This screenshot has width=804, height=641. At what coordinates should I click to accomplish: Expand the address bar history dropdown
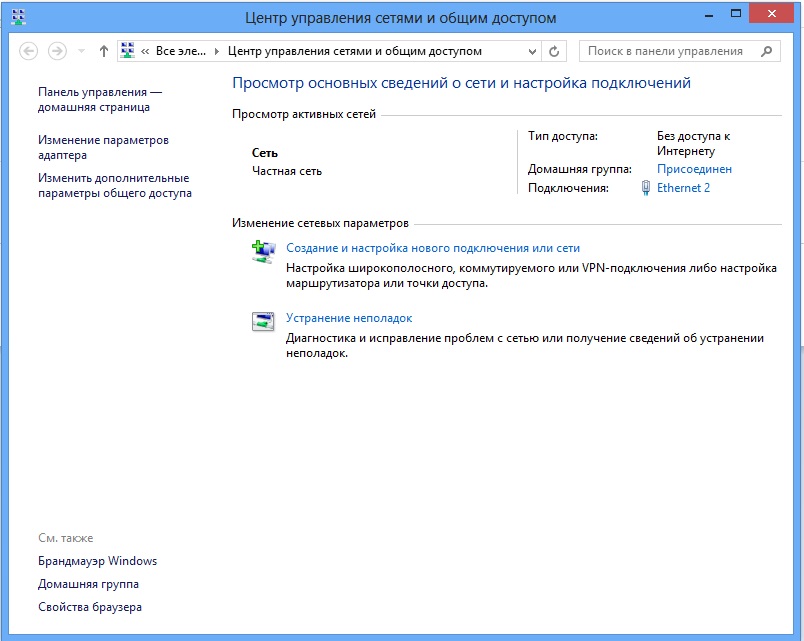pos(530,51)
